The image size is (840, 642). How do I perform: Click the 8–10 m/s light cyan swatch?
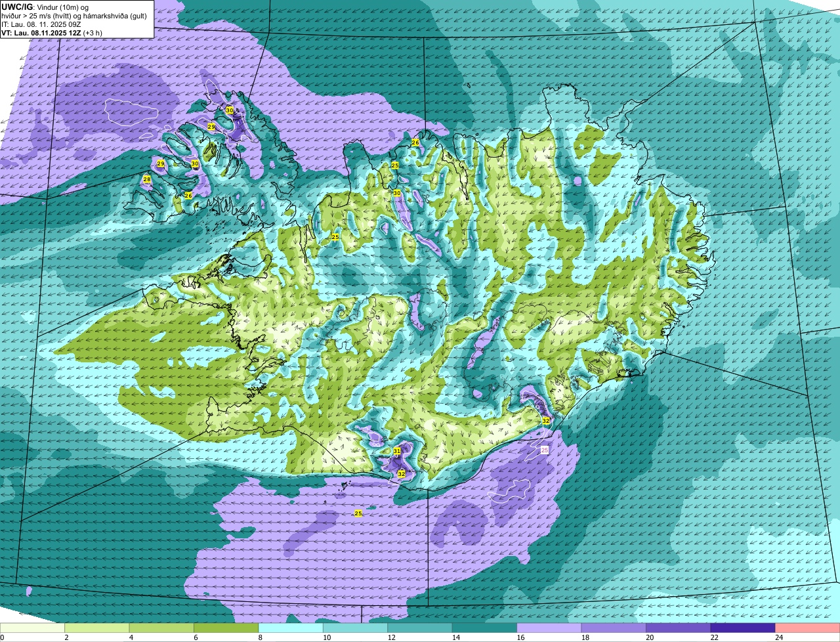[291, 628]
